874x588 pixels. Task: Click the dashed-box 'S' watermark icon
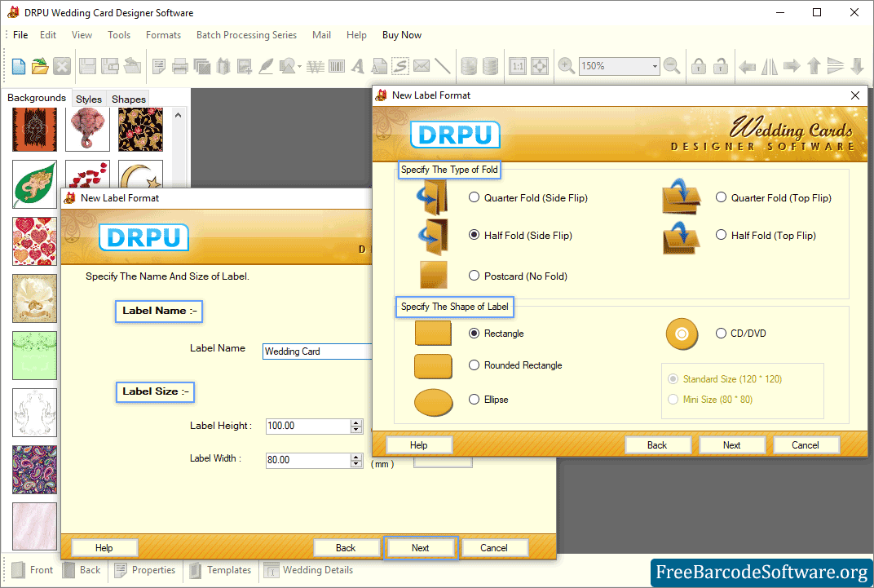pyautogui.click(x=400, y=66)
